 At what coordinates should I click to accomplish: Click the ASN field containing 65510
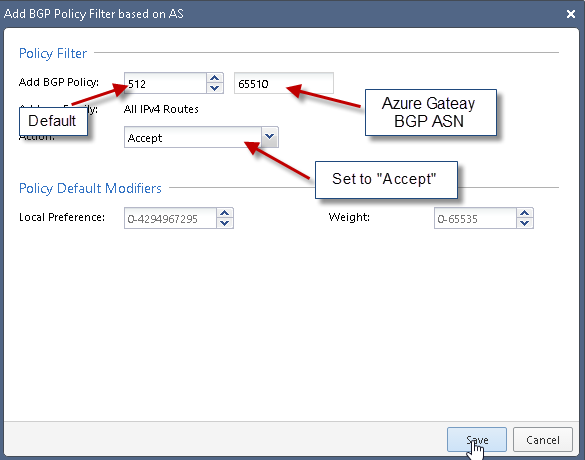pos(284,83)
